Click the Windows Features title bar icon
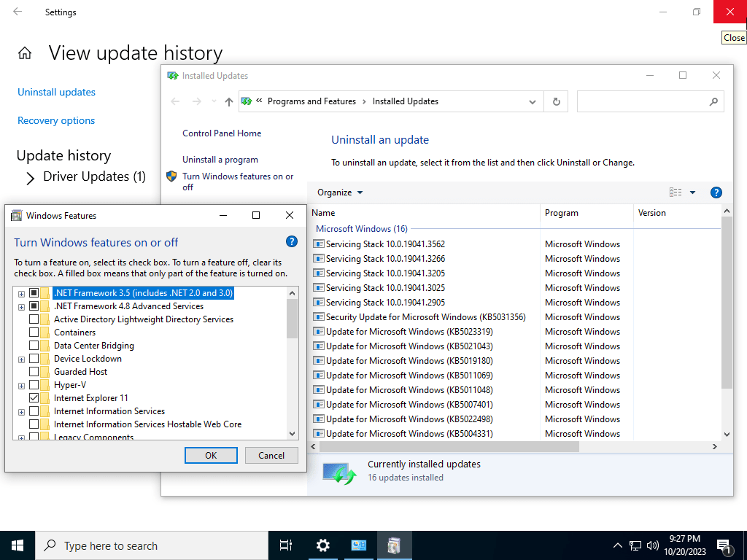 (16, 216)
